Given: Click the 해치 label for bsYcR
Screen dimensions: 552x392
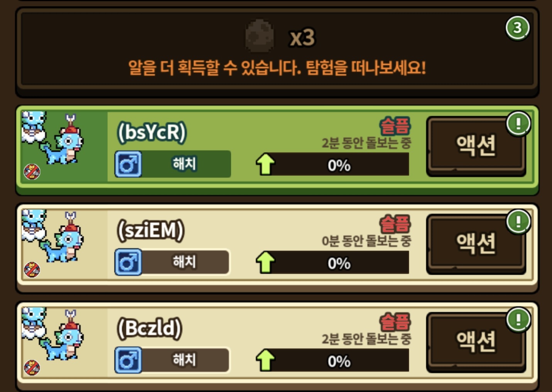Looking at the screenshot, I should [x=184, y=164].
